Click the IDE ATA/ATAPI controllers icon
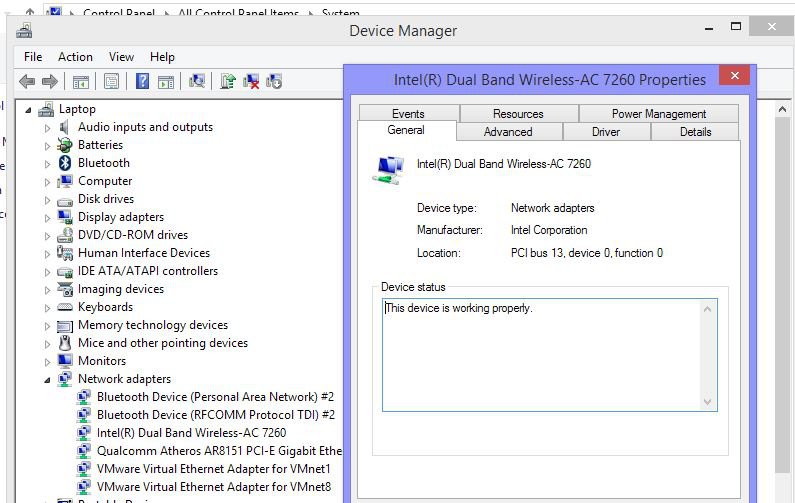This screenshot has width=795, height=503. [65, 272]
